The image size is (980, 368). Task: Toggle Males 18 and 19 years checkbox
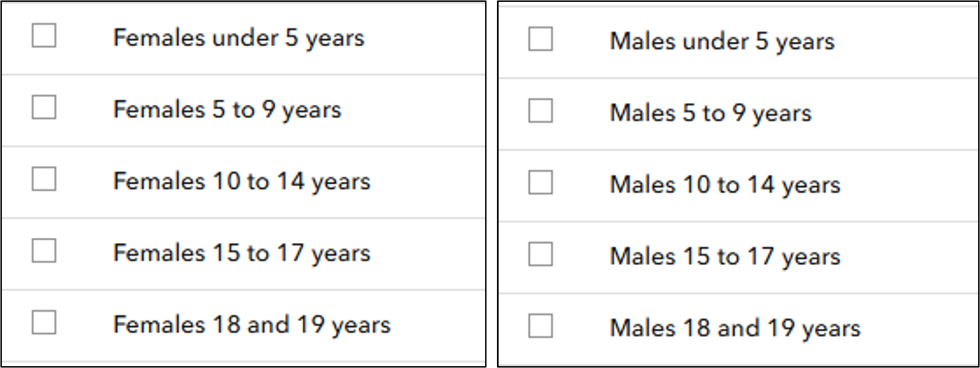(540, 326)
